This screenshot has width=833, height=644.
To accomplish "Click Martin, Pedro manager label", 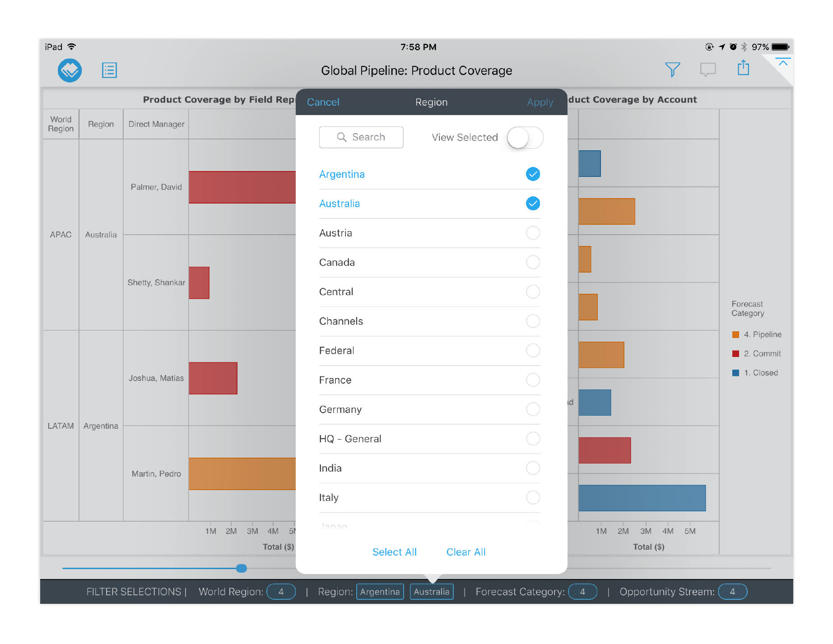I will click(x=156, y=474).
